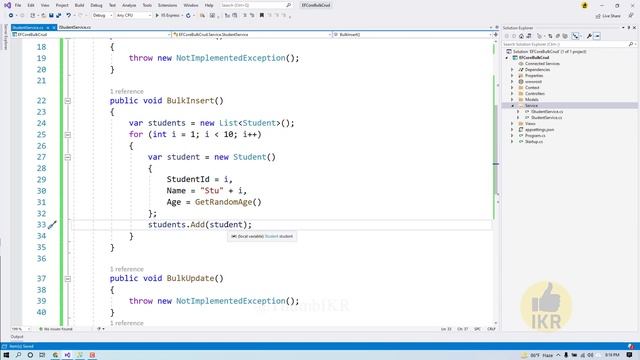Click the bookmark toolbar icon
Viewport: 640px width, 360px height.
click(262, 16)
